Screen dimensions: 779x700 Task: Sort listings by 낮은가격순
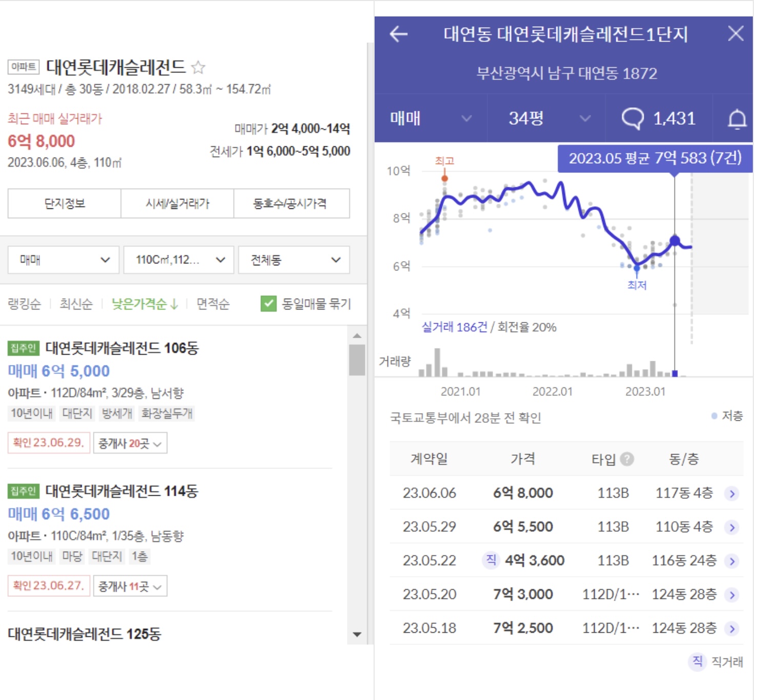coord(145,304)
